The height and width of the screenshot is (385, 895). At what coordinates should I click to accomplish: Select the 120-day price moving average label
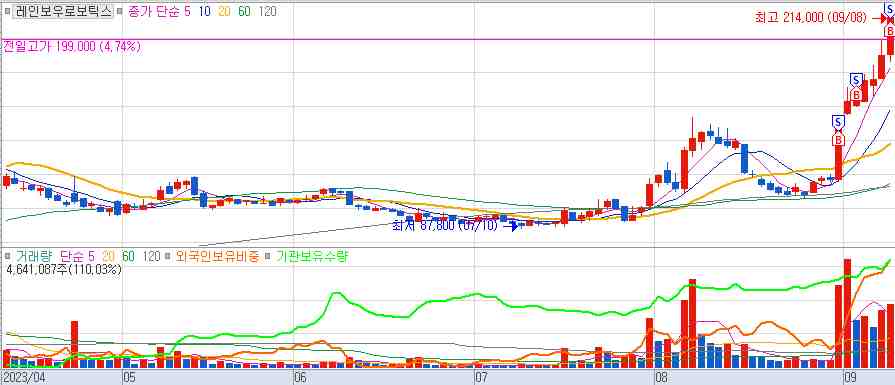[x=268, y=12]
